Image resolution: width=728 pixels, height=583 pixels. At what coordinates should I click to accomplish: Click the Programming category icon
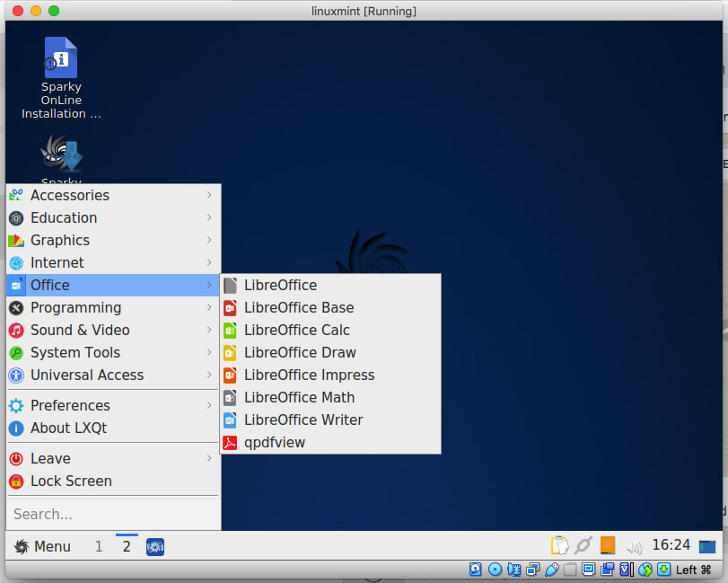(16, 307)
